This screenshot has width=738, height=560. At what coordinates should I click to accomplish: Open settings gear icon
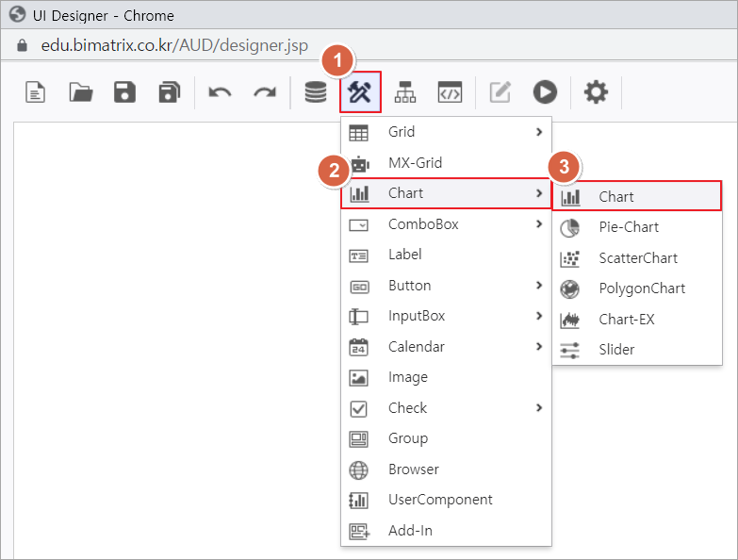[596, 91]
